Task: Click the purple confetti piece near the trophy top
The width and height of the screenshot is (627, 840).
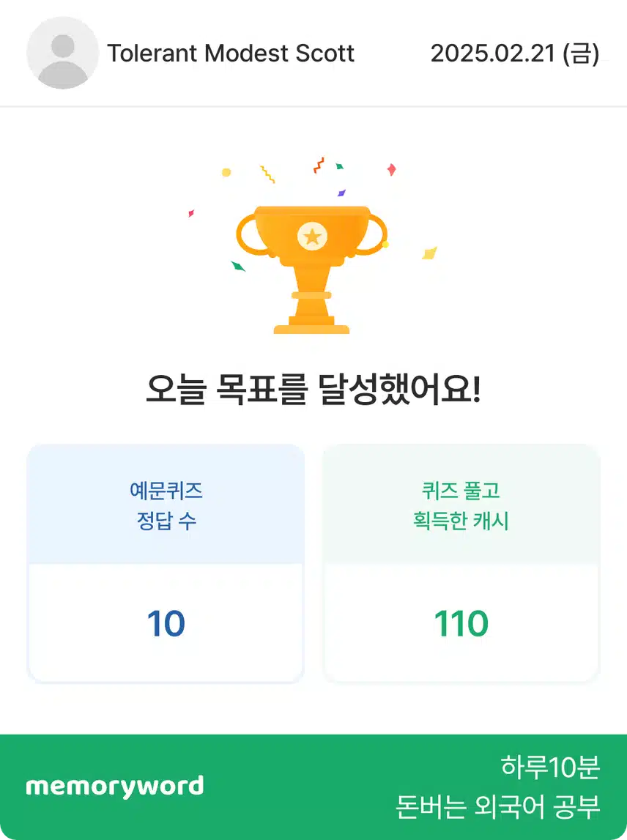Action: click(x=341, y=193)
